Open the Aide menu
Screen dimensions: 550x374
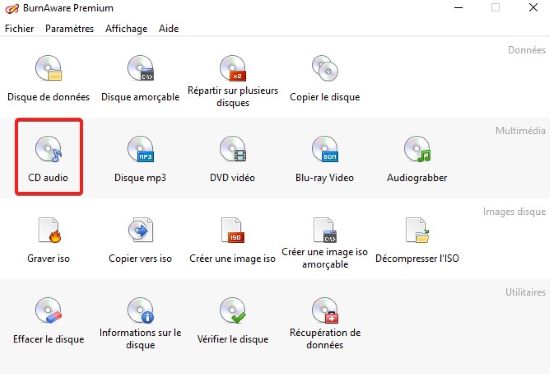click(x=169, y=28)
